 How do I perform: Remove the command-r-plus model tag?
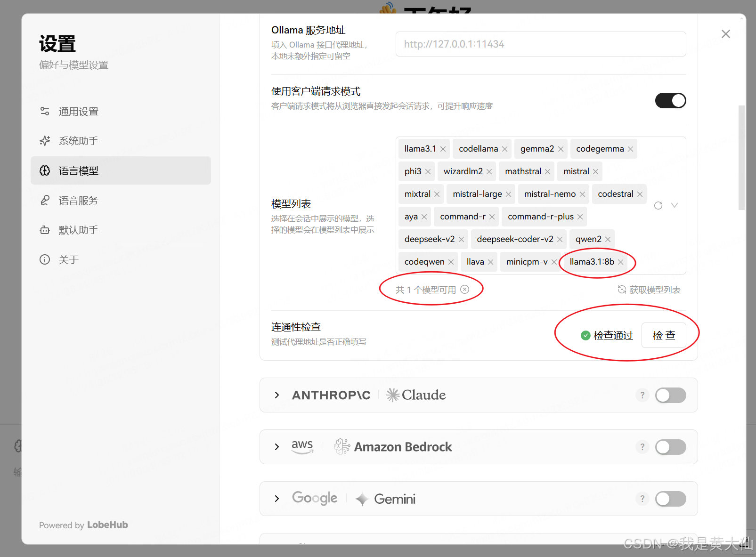(x=580, y=217)
